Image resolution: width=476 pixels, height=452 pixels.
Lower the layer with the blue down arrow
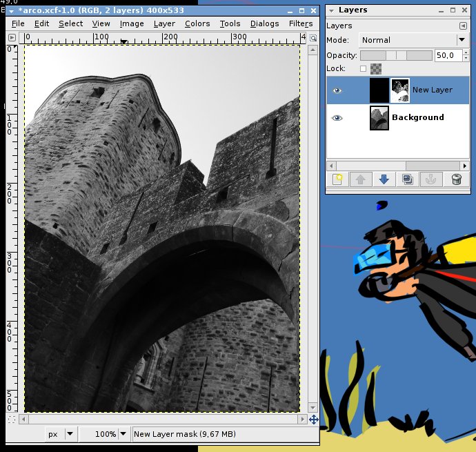(384, 179)
